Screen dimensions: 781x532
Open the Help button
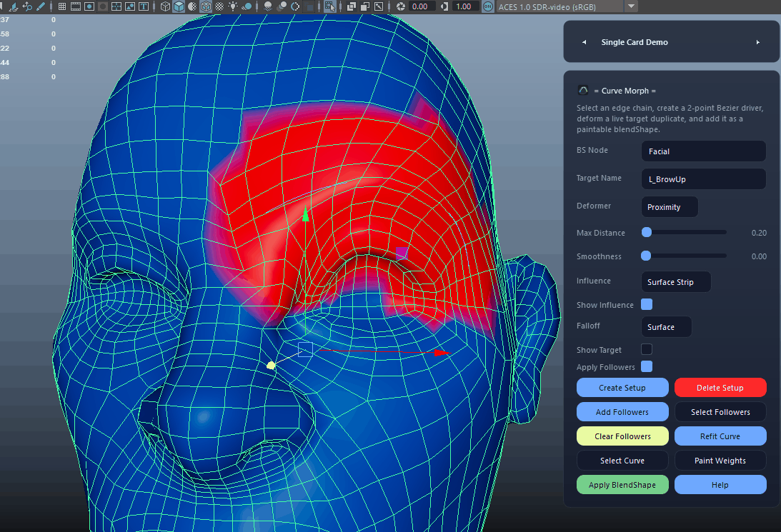(720, 485)
